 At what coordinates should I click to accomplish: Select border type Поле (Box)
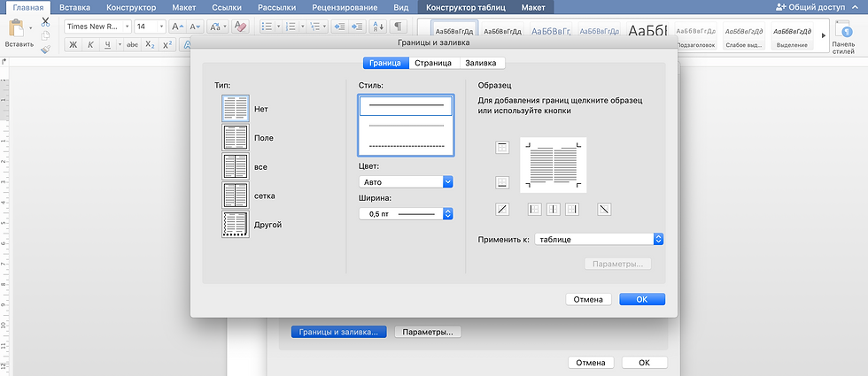pyautogui.click(x=236, y=138)
